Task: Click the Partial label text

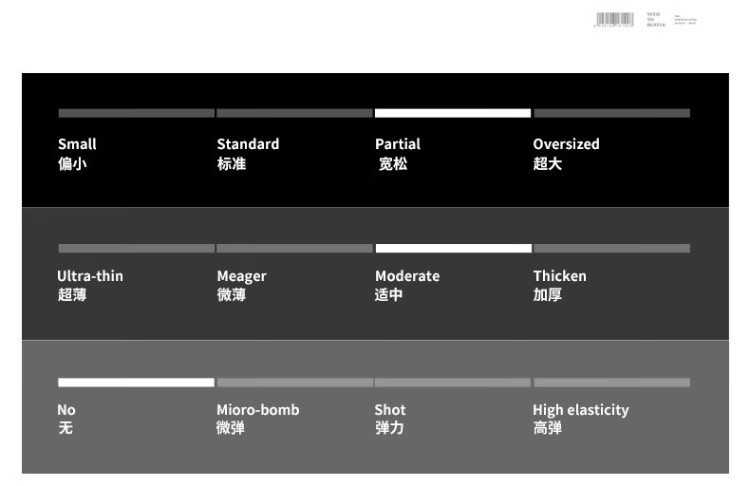Action: click(398, 144)
